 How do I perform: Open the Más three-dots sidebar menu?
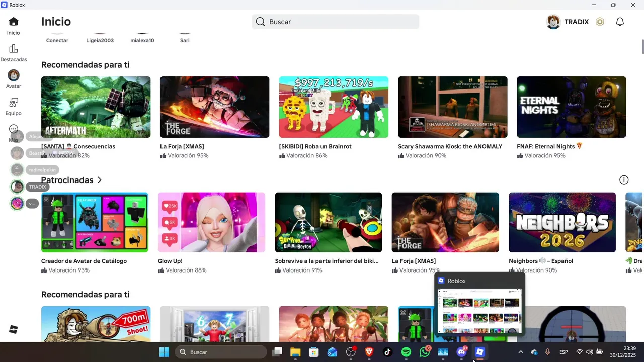point(14,129)
